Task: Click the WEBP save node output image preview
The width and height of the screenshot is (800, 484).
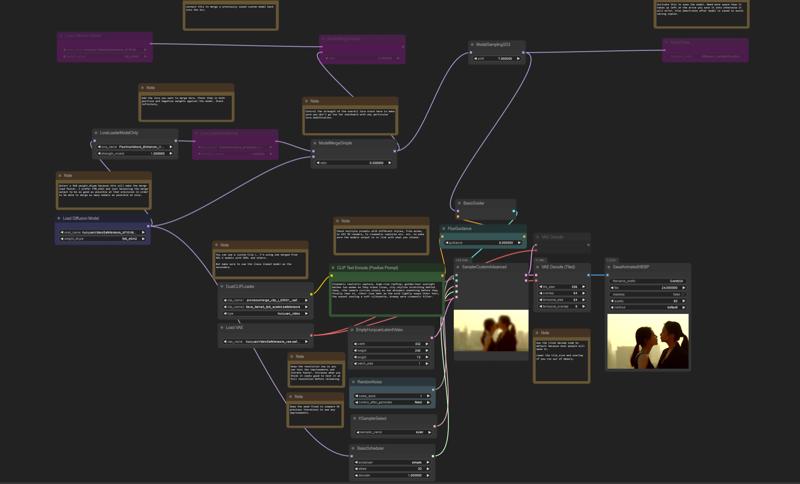Action: [x=647, y=341]
